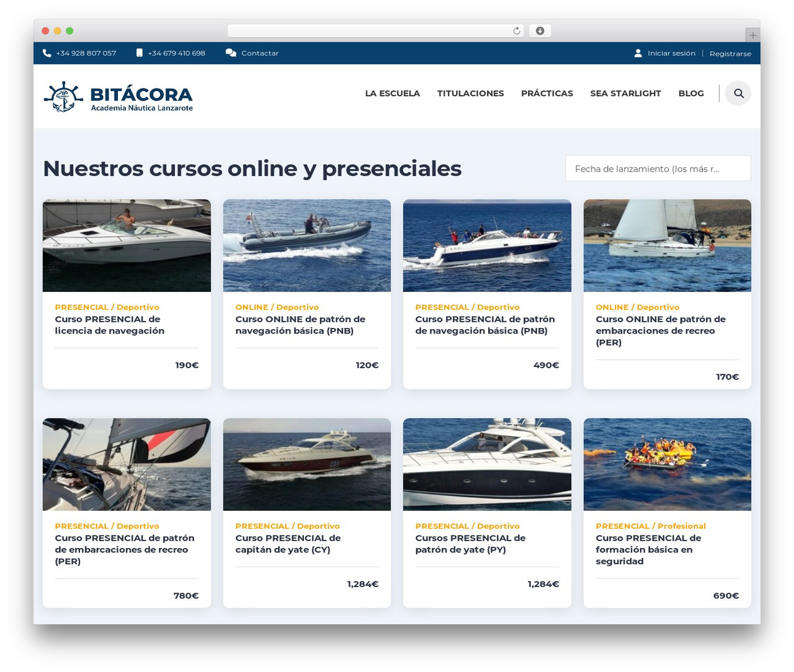The image size is (794, 672).
Task: Open the Fecha de lanzamiento sort dropdown
Action: click(x=658, y=169)
